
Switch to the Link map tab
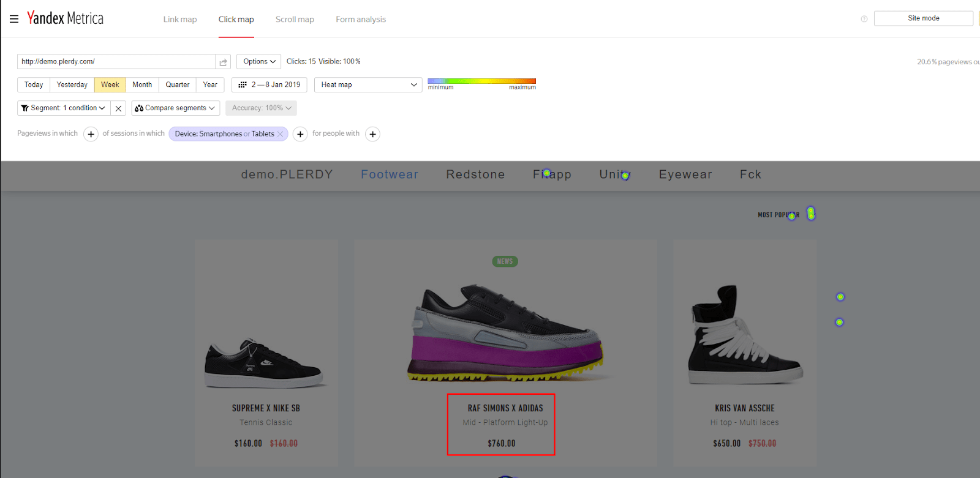(x=180, y=20)
